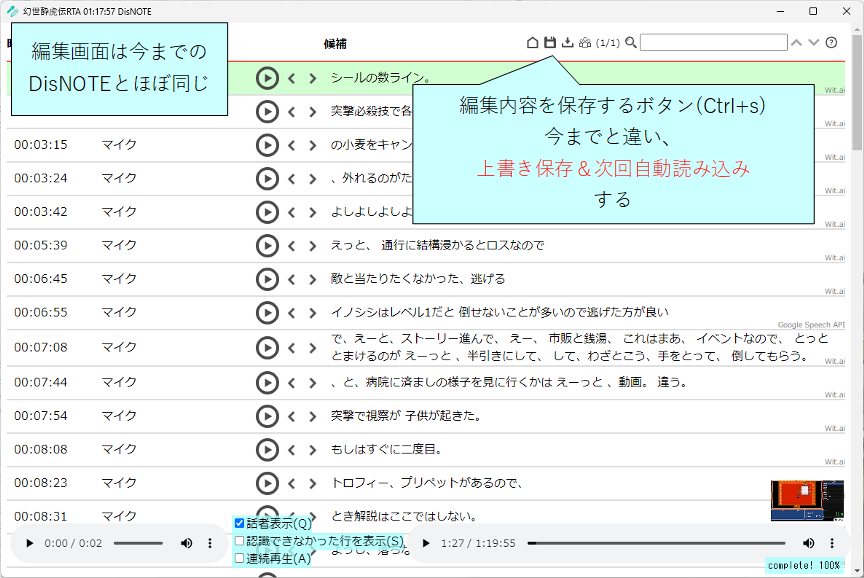Select the イノシシはレベル1だと transcript line
This screenshot has width=864, height=578.
[x=499, y=312]
